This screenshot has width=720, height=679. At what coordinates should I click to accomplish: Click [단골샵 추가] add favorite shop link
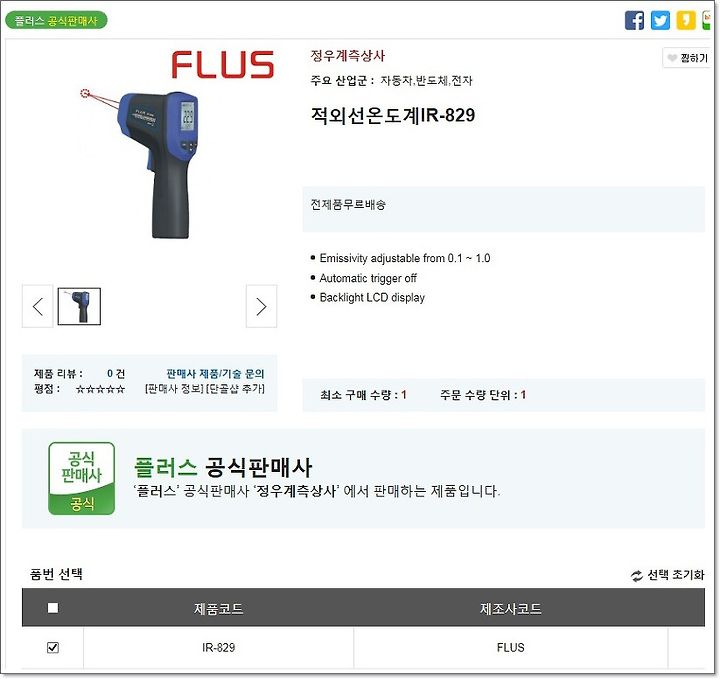pyautogui.click(x=236, y=389)
